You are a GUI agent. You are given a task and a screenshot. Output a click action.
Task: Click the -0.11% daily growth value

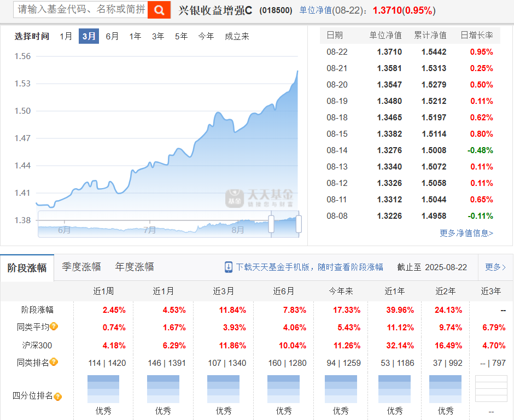coord(480,215)
